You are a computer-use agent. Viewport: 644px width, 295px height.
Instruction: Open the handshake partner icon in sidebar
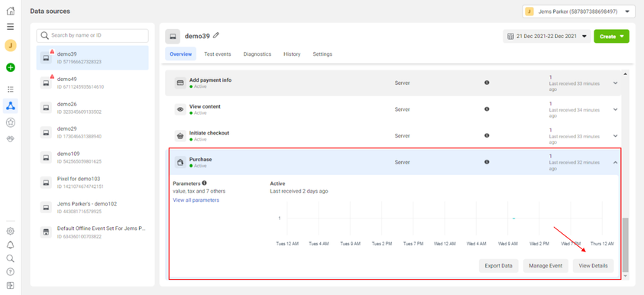[11, 139]
